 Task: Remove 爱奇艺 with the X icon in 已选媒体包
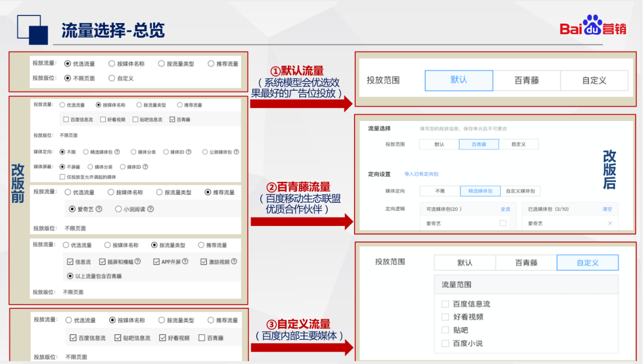(x=610, y=223)
